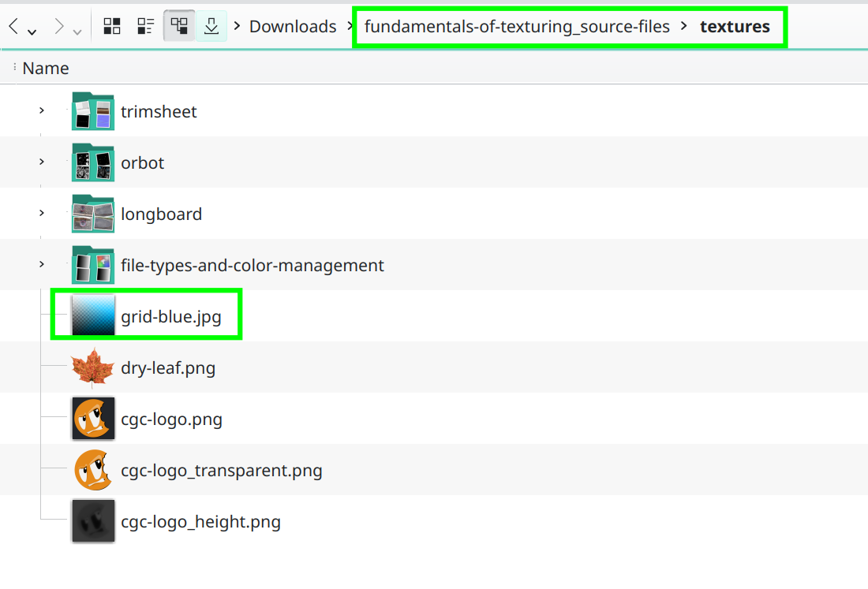The image size is (868, 589).
Task: Toggle the Details tree view mode
Action: (179, 27)
